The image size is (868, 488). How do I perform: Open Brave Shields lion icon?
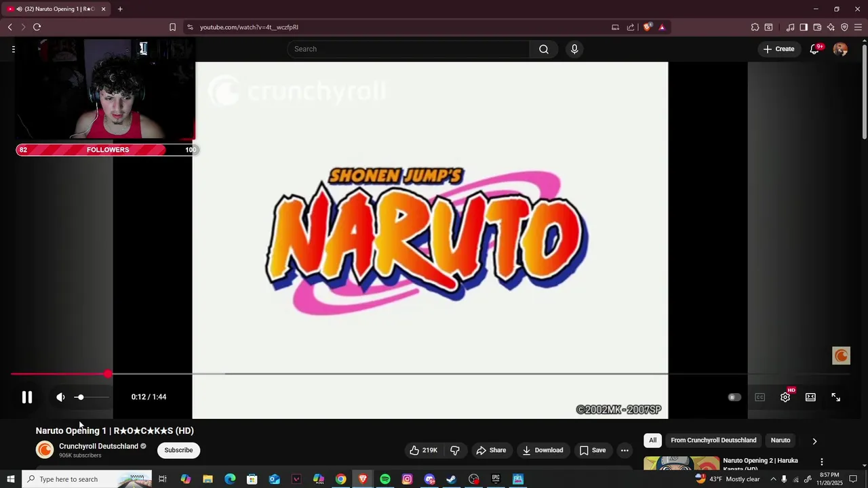[x=648, y=27]
